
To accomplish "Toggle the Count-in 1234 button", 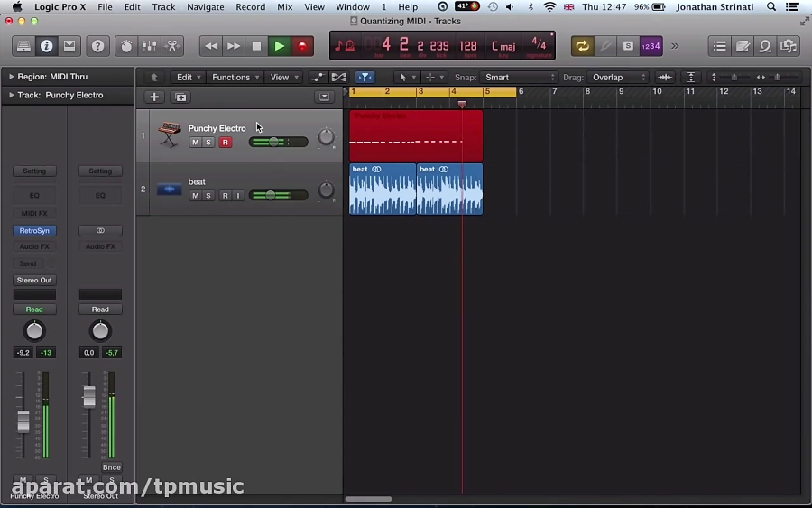I will click(651, 46).
